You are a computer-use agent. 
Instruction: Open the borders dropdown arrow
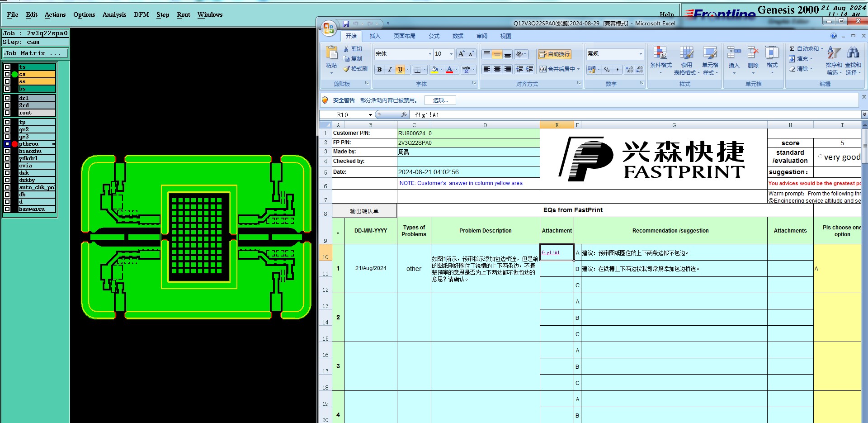click(x=425, y=70)
